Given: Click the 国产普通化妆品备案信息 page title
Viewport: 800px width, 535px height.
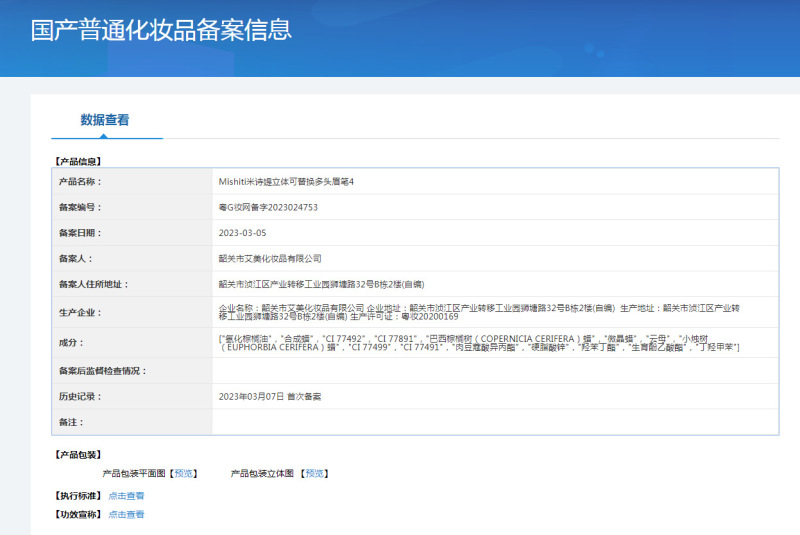Looking at the screenshot, I should point(161,30).
